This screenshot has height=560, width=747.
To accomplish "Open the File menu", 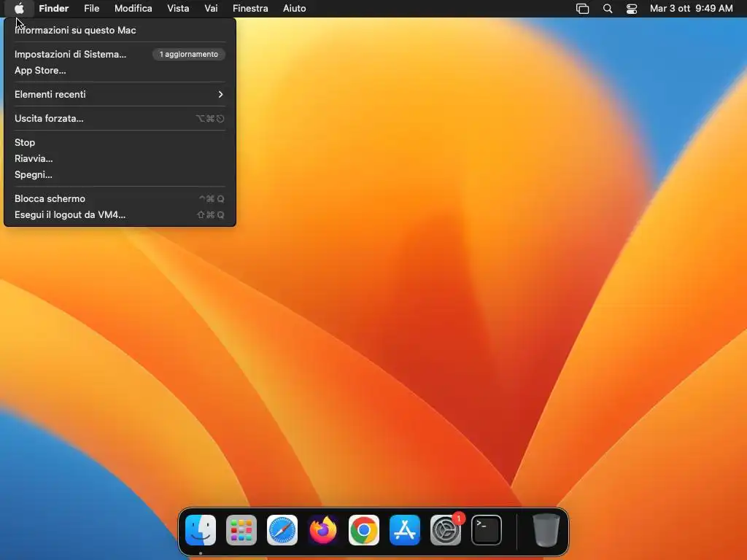I will [x=91, y=9].
